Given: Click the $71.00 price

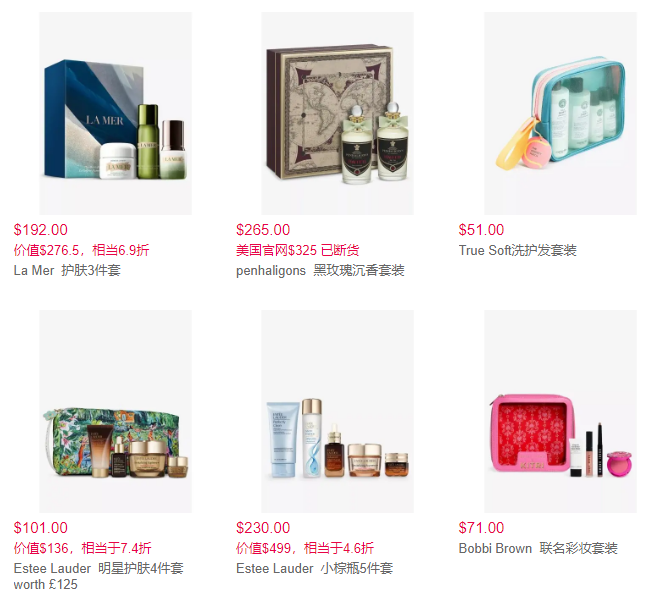Looking at the screenshot, I should (481, 527).
